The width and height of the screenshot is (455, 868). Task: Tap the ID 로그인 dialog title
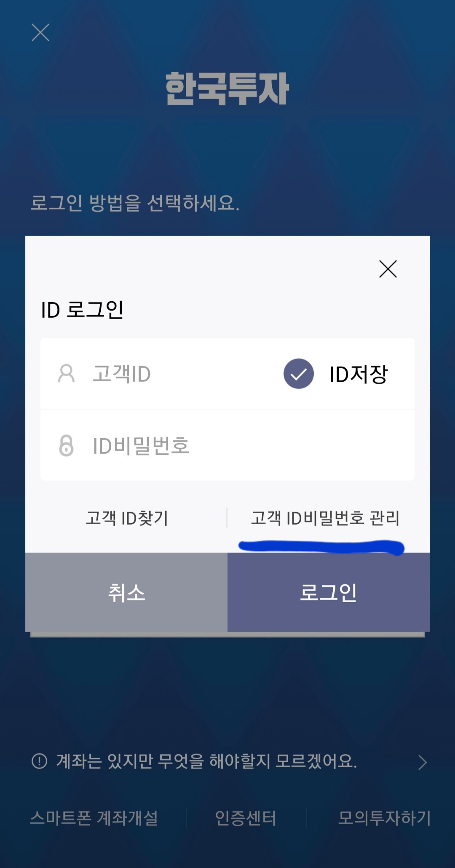pos(82,310)
